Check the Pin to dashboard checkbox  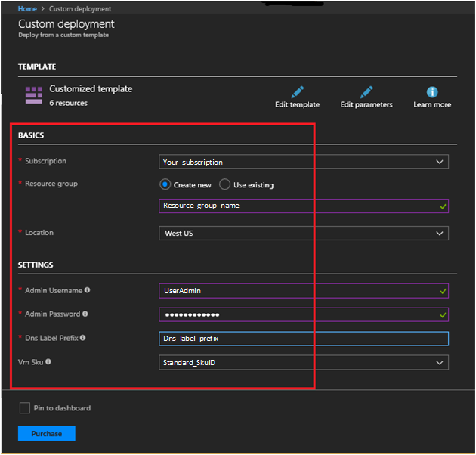(25, 407)
